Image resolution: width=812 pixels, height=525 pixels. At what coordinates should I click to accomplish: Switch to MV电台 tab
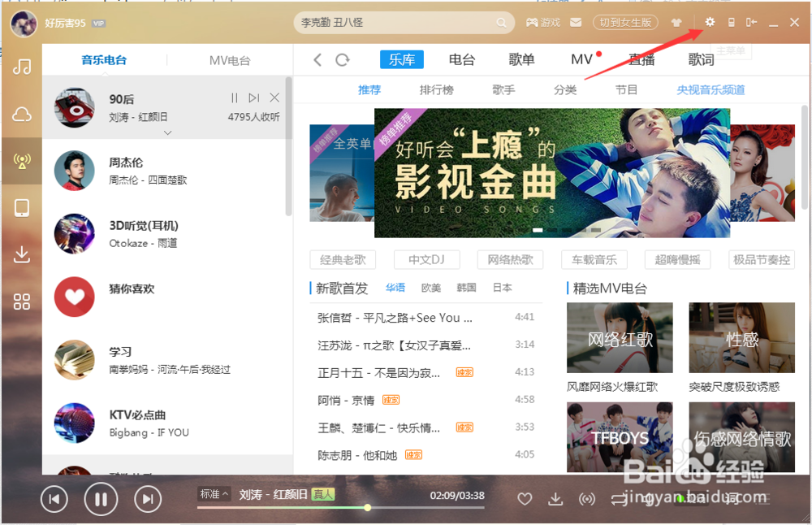[230, 61]
